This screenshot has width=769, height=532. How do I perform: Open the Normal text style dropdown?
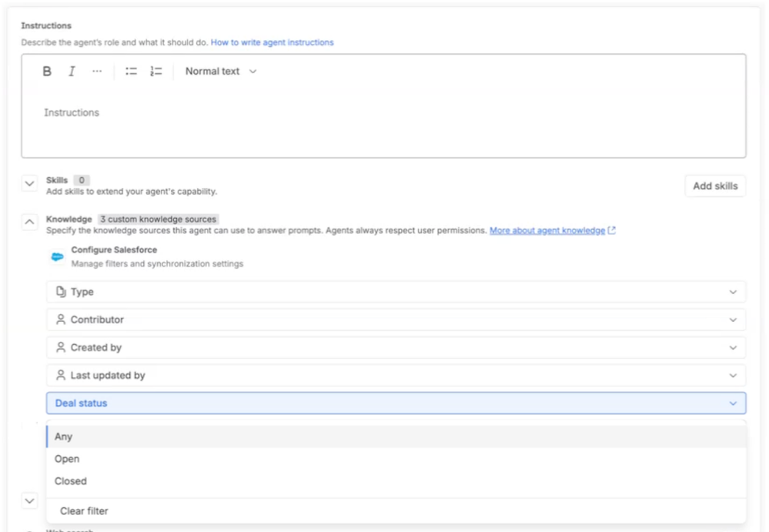pos(221,72)
